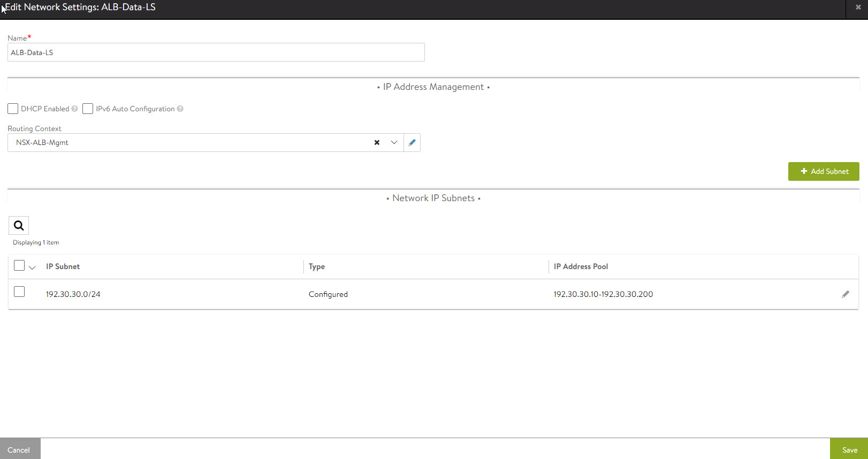The width and height of the screenshot is (868, 459).
Task: Open the IPv6 Auto Configuration help icon
Action: [x=180, y=109]
